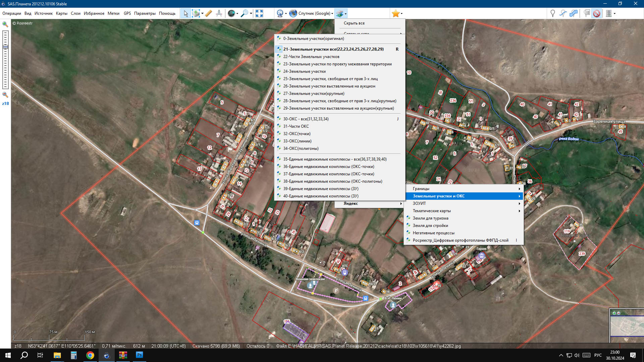This screenshot has height=362, width=644.
Task: Expand the favorites star dropdown arrow
Action: [401, 14]
